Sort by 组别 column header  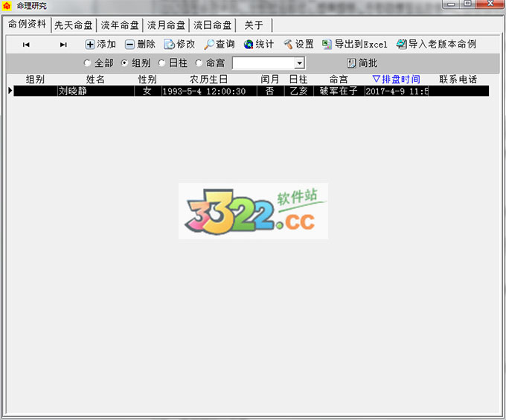(35, 80)
